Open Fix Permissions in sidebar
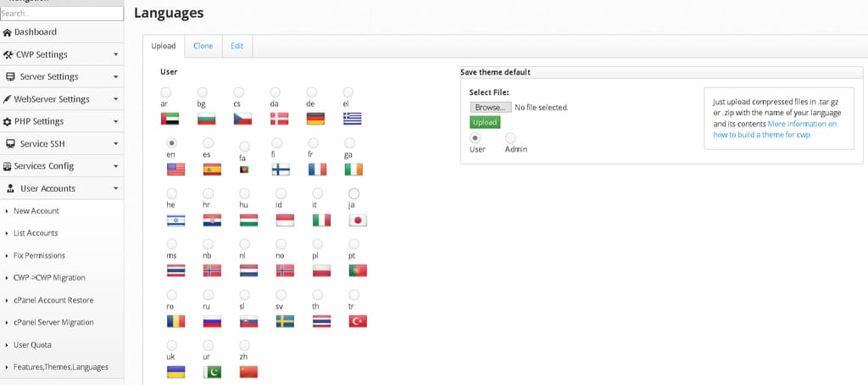This screenshot has width=868, height=385. (x=39, y=255)
